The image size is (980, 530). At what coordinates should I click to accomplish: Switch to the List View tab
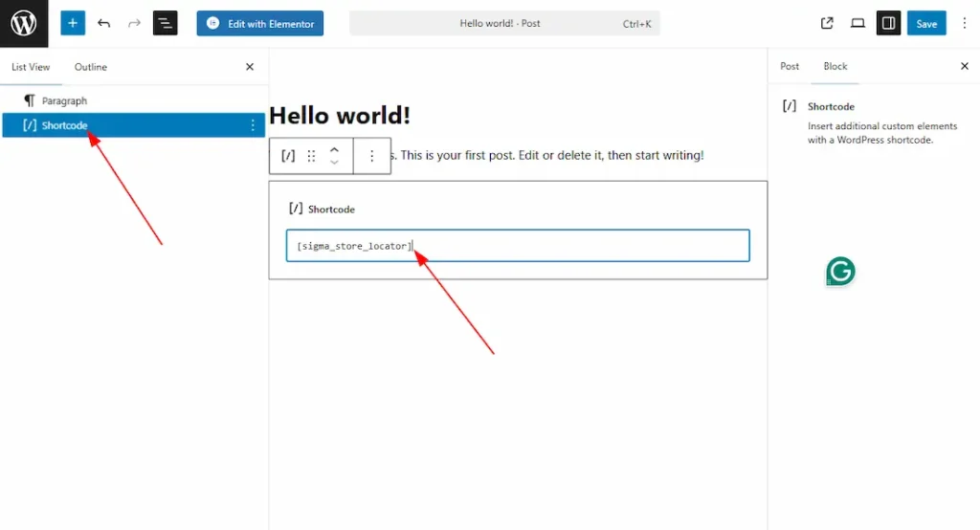pyautogui.click(x=31, y=67)
